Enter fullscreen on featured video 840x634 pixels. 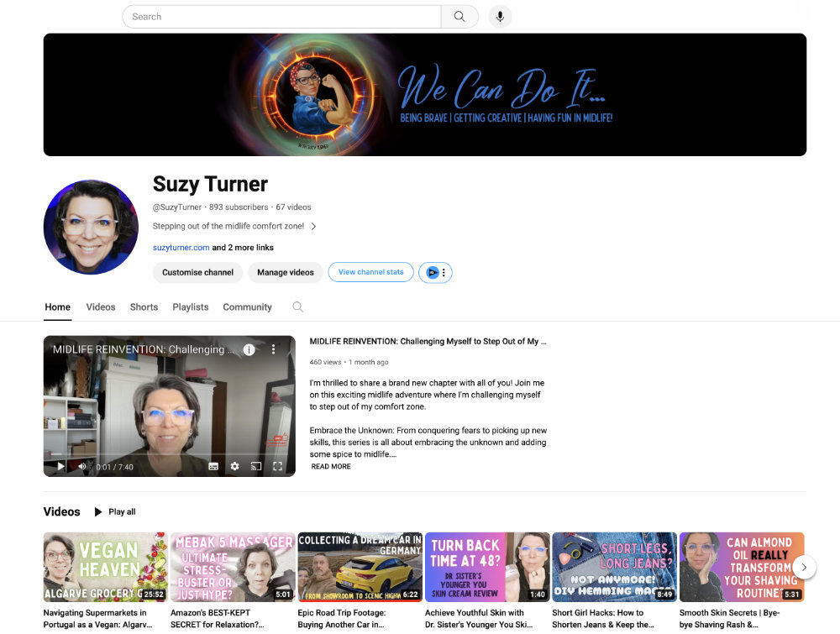click(277, 466)
